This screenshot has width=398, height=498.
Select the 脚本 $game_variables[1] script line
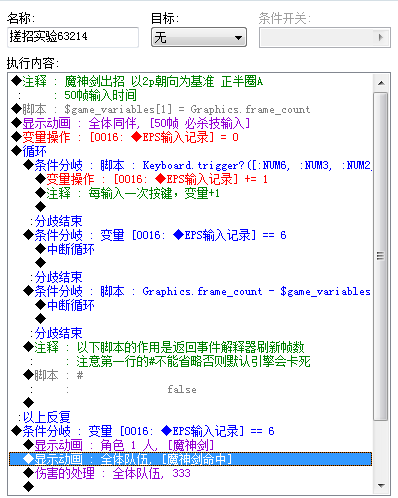190,109
